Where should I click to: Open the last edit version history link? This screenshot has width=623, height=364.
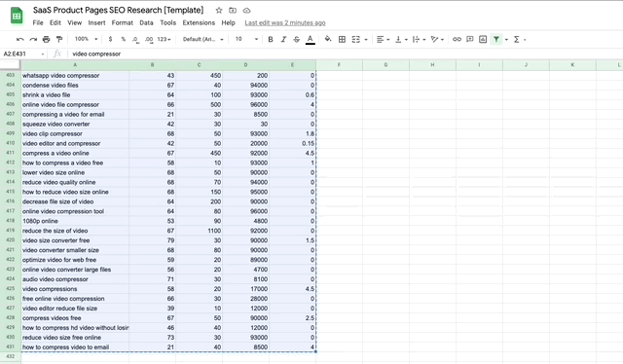285,22
